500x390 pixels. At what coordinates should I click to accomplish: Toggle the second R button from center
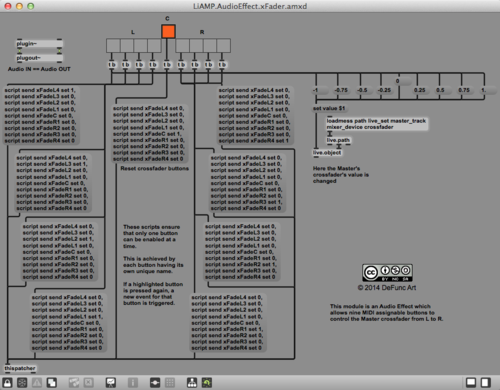(x=196, y=46)
